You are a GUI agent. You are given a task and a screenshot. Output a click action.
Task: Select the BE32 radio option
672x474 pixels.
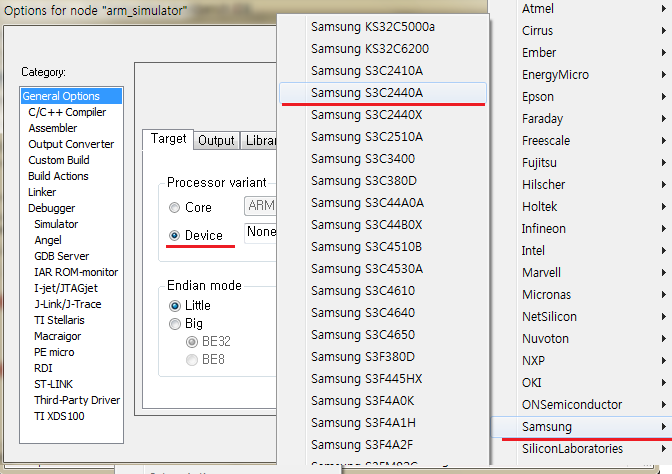pyautogui.click(x=192, y=342)
